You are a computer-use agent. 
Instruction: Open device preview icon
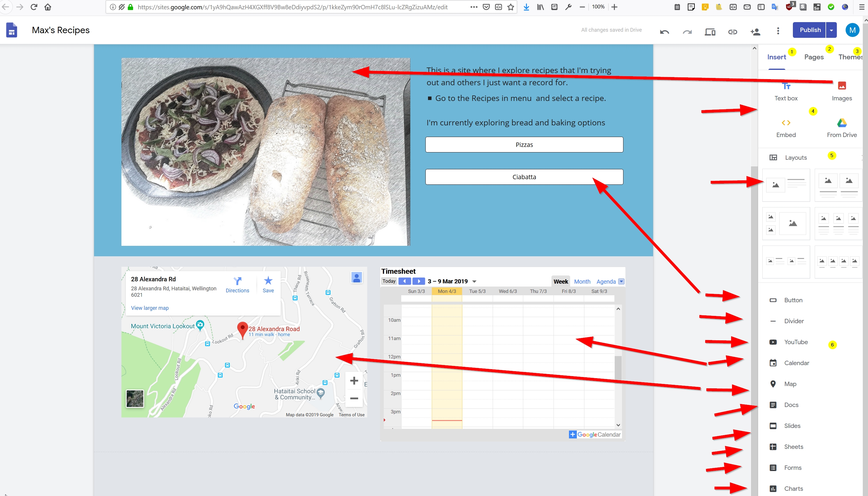(710, 32)
